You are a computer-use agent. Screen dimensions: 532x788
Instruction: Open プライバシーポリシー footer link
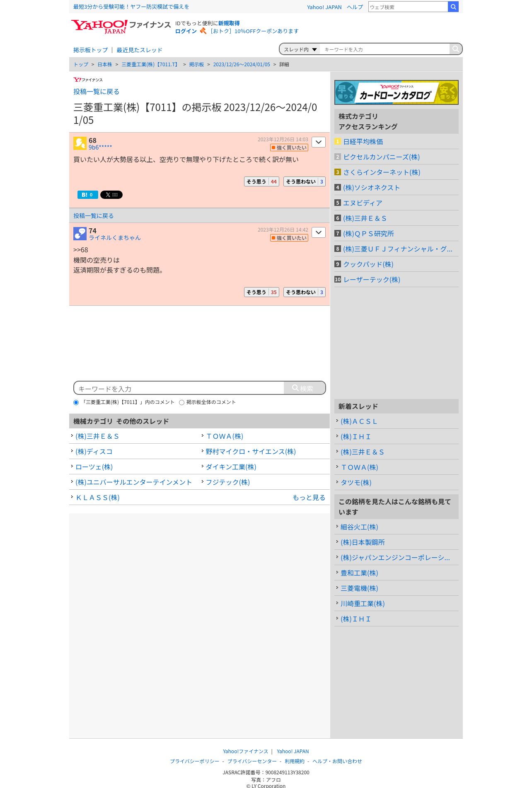point(194,761)
